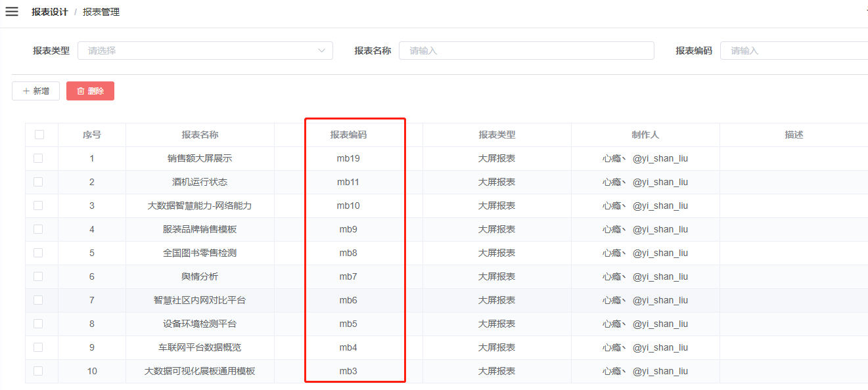The width and height of the screenshot is (868, 390).
Task: Click the mb3 report code cell
Action: pos(348,371)
